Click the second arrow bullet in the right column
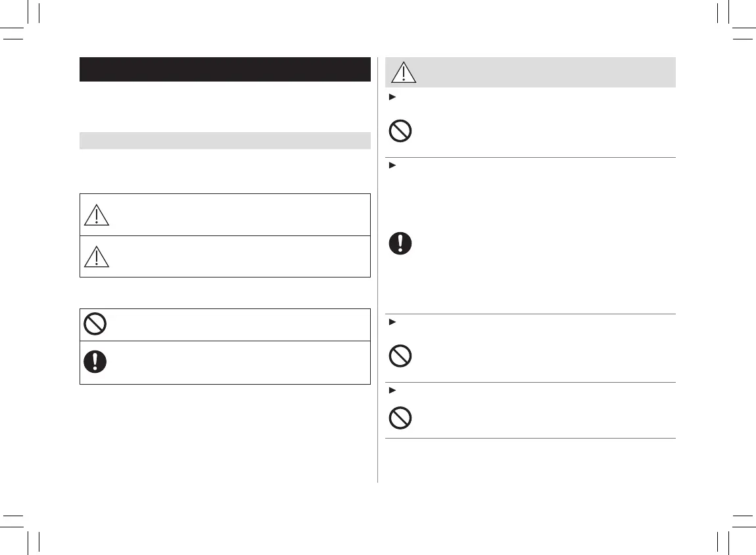756x555 pixels. 392,166
